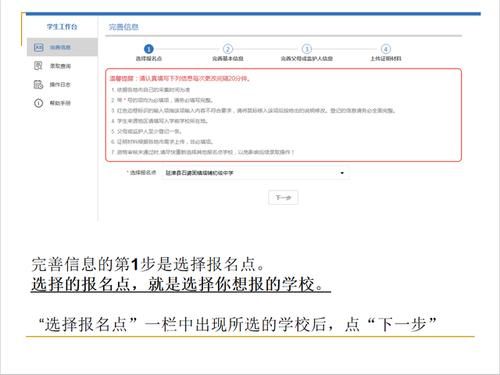Screen dimensions: 500x375
Task: Click the 录取查询 search document icon
Action: tap(38, 66)
